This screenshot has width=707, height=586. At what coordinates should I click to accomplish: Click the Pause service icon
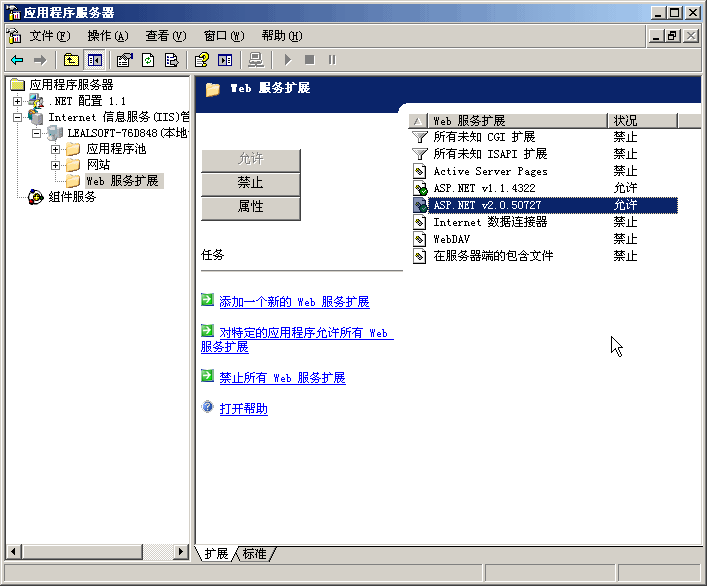pyautogui.click(x=332, y=60)
